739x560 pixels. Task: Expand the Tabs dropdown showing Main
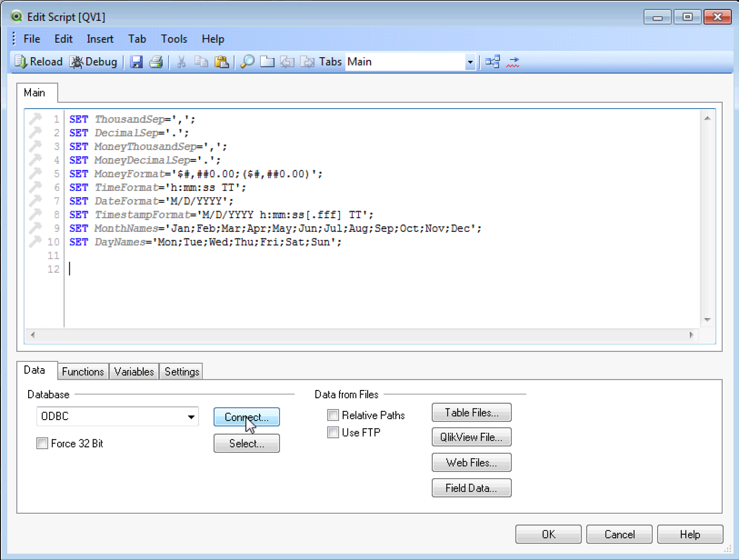tap(470, 62)
